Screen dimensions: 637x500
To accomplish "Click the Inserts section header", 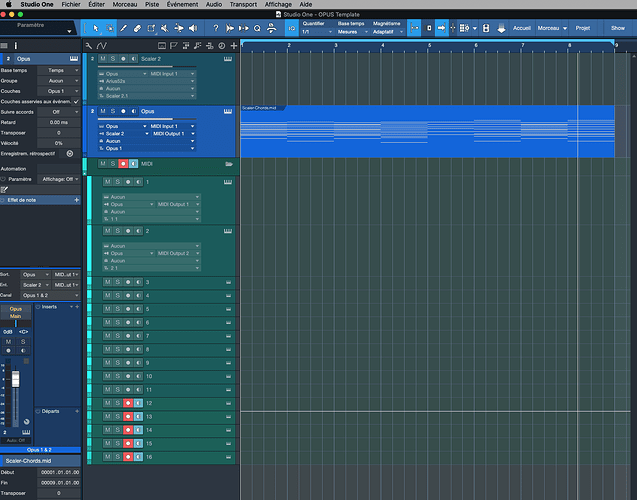I will pos(49,307).
